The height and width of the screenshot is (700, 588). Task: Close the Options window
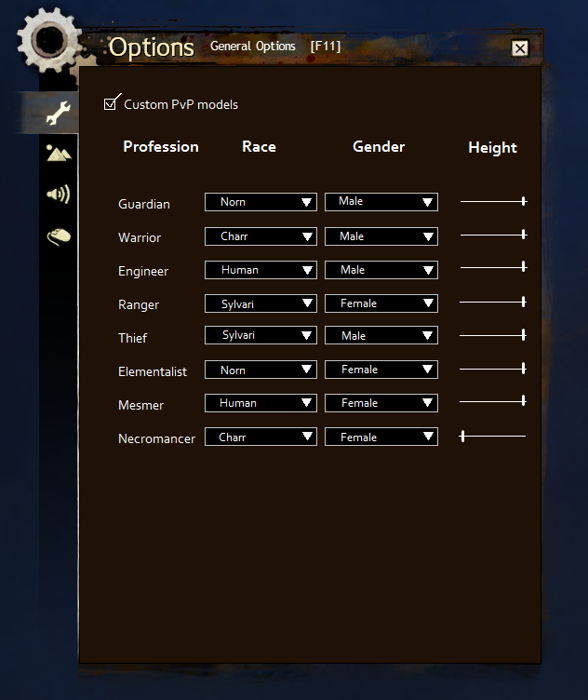click(520, 48)
